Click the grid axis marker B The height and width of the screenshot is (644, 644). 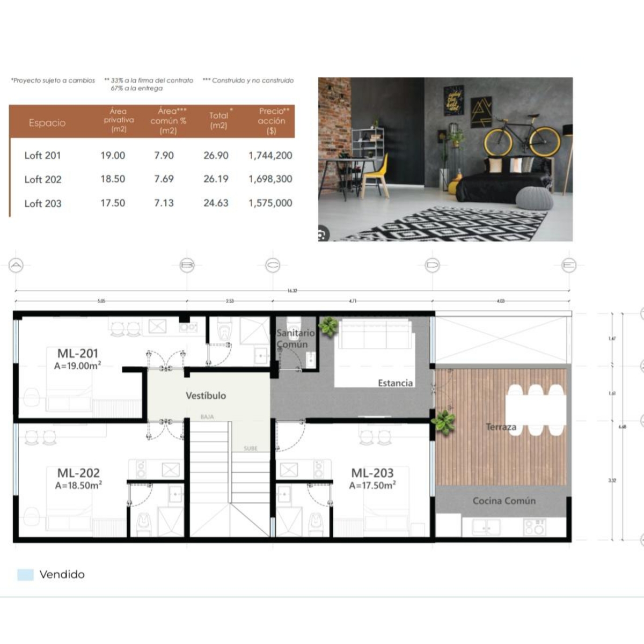click(187, 265)
